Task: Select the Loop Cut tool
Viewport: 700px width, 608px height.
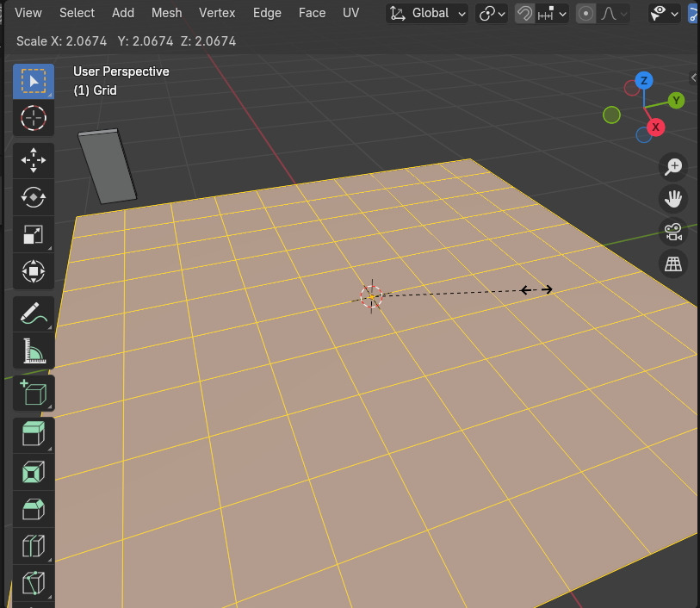Action: coord(34,546)
